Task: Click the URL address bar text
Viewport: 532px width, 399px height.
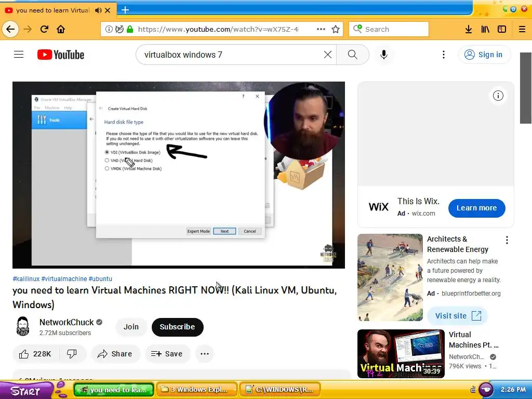Action: pos(218,29)
